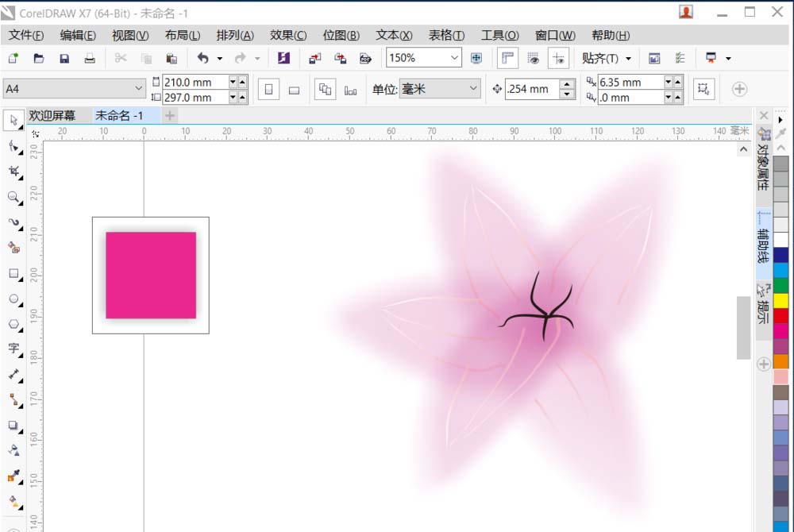This screenshot has height=532, width=794.
Task: Toggle show grid button
Action: tap(533, 58)
